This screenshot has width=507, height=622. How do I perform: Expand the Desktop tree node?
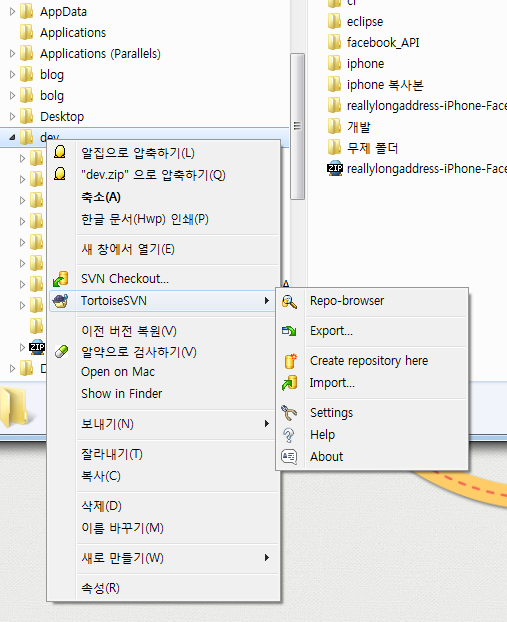[12, 117]
